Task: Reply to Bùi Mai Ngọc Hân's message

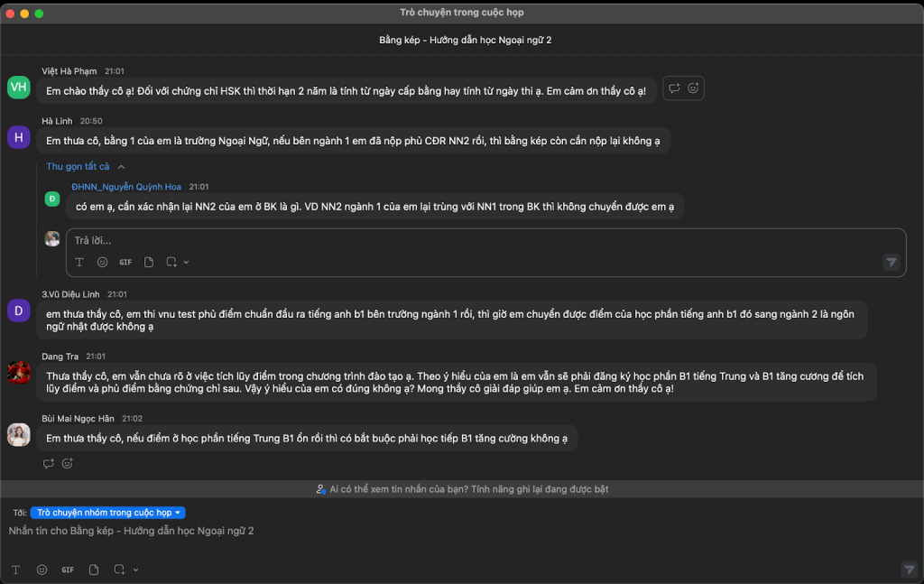Action: pyautogui.click(x=49, y=464)
